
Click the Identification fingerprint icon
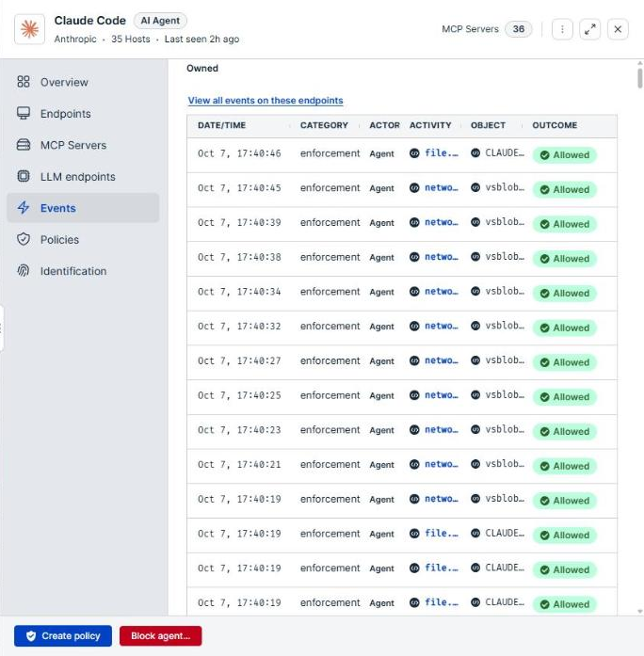point(24,271)
